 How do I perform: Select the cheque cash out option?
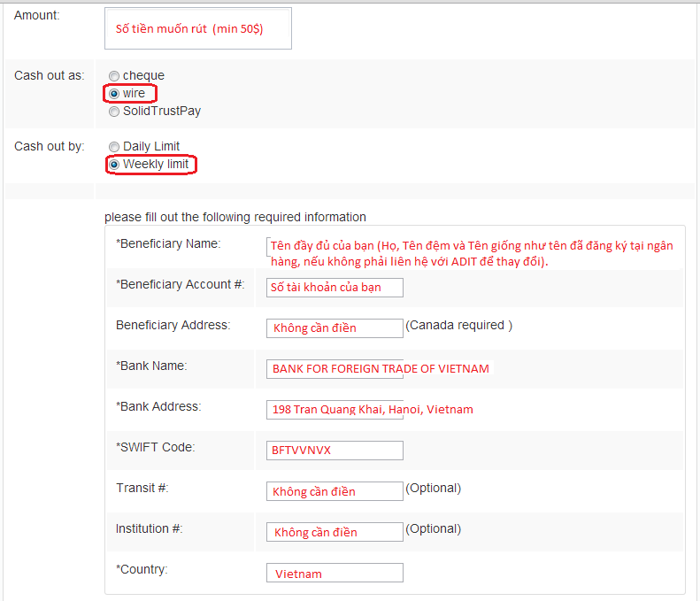point(114,76)
